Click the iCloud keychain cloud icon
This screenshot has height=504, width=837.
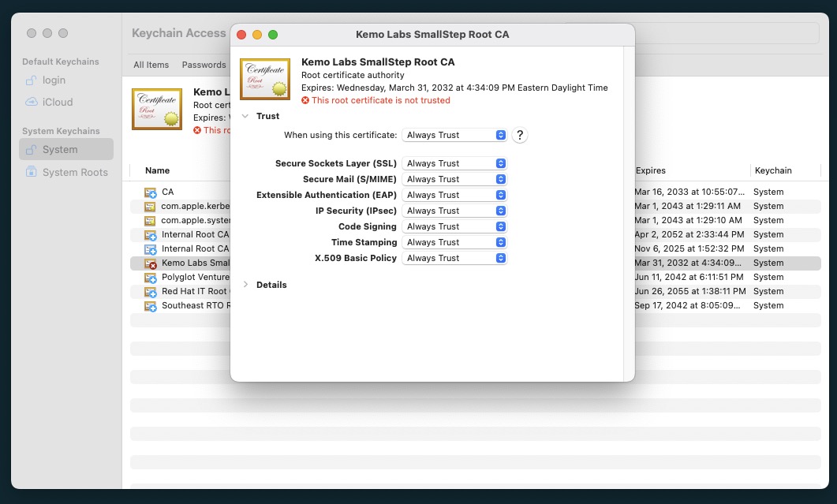(32, 102)
